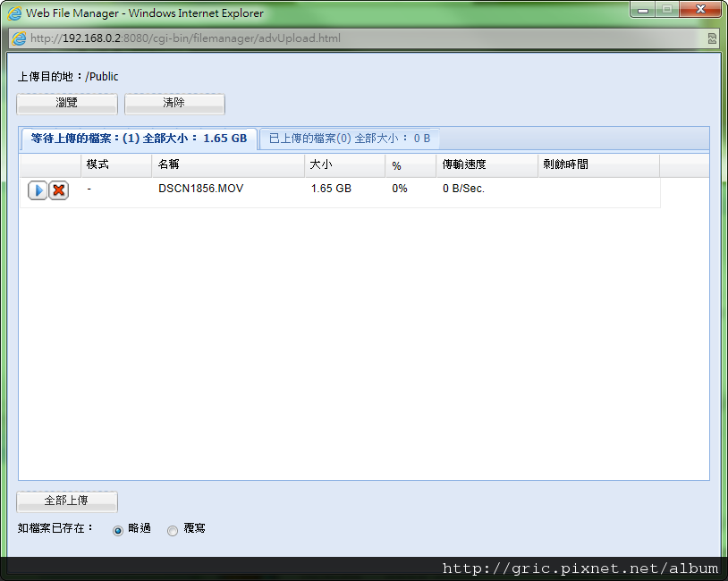Screen dimensions: 728x581
Task: Click the 傳輸速度 column header
Action: coord(487,165)
